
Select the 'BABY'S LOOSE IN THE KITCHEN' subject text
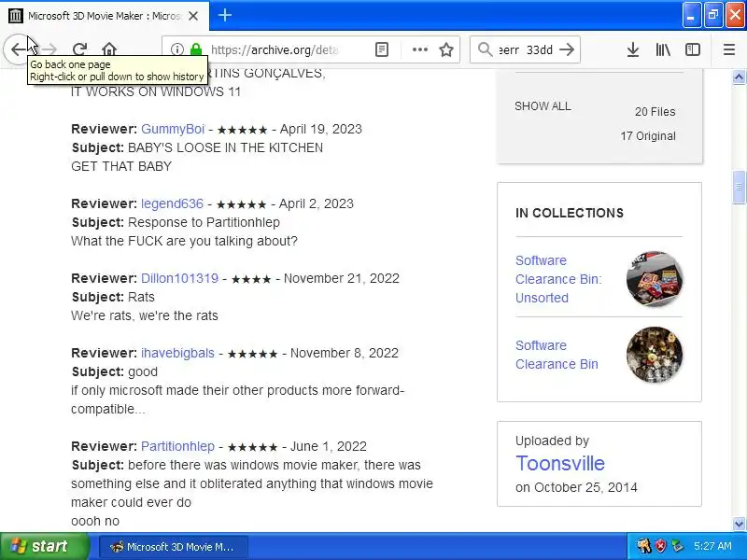225,147
